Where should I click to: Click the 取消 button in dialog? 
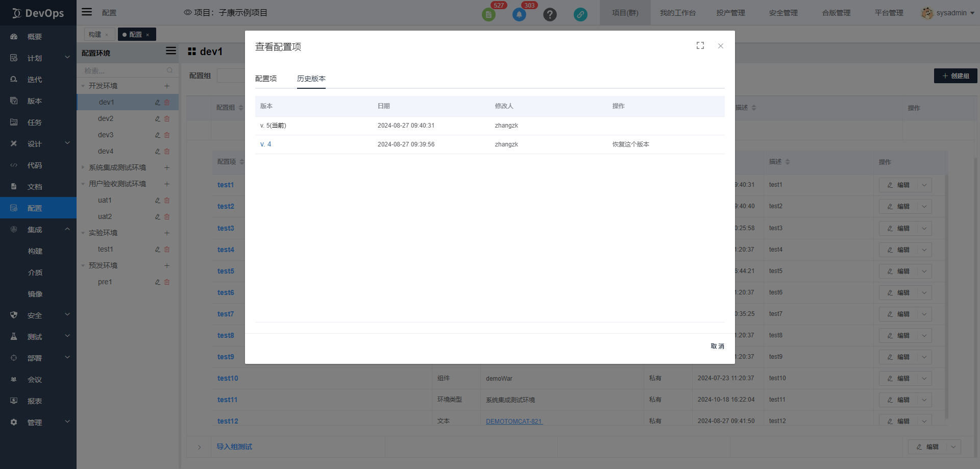[717, 346]
